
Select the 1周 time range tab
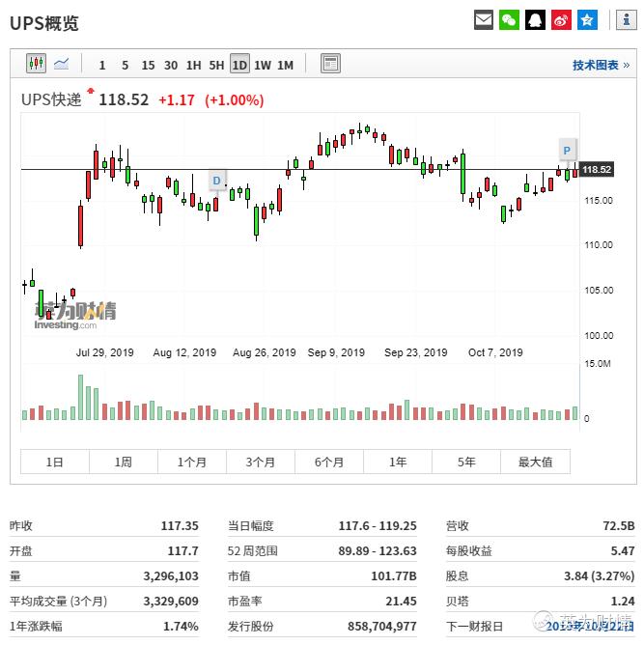pyautogui.click(x=124, y=462)
